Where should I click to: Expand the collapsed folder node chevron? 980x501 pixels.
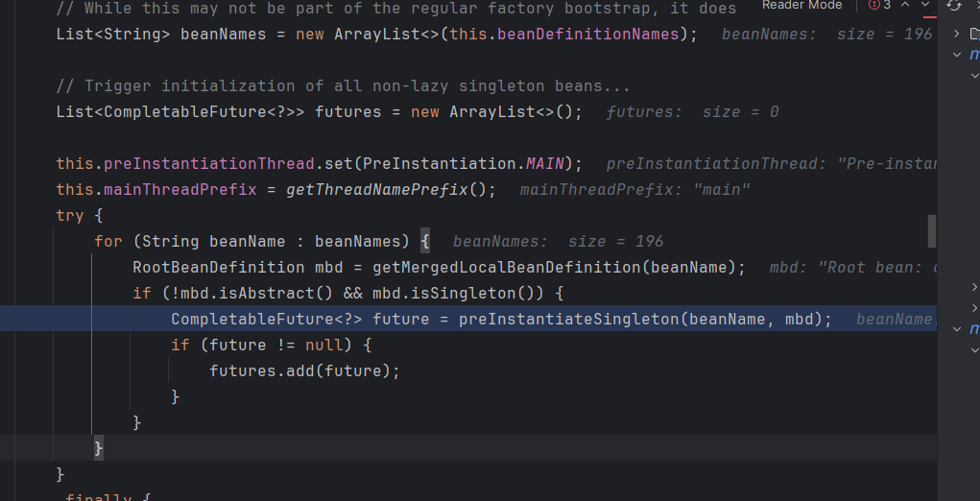click(x=959, y=34)
